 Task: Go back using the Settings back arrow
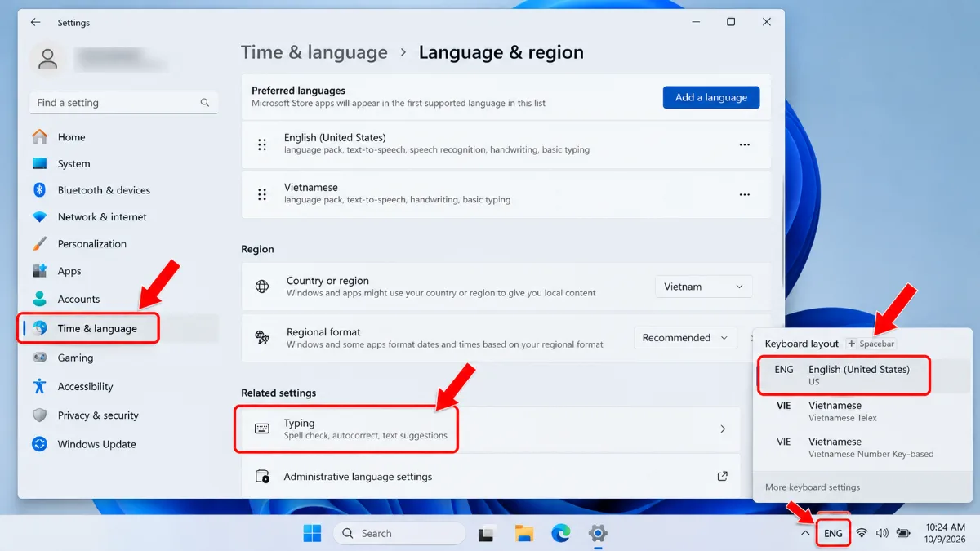pyautogui.click(x=35, y=23)
